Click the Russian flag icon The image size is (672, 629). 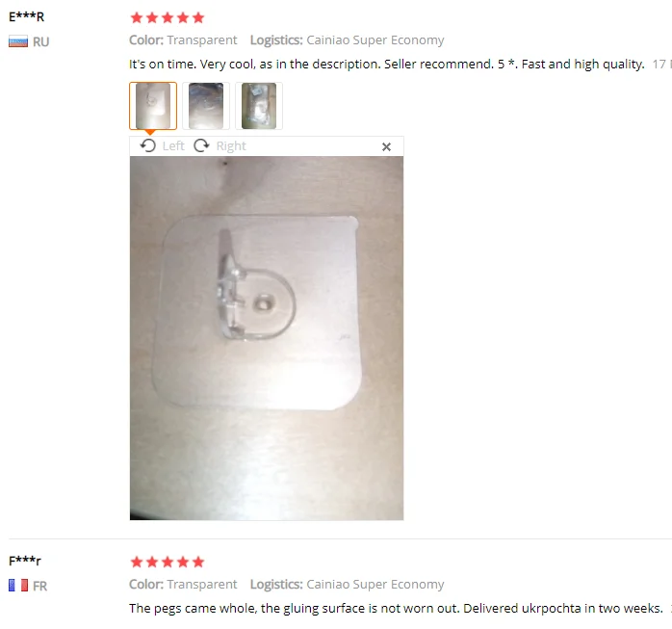pyautogui.click(x=18, y=41)
